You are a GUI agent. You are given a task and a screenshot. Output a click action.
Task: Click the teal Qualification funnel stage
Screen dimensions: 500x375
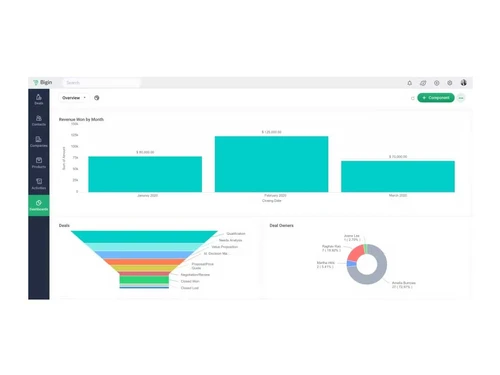pos(144,237)
